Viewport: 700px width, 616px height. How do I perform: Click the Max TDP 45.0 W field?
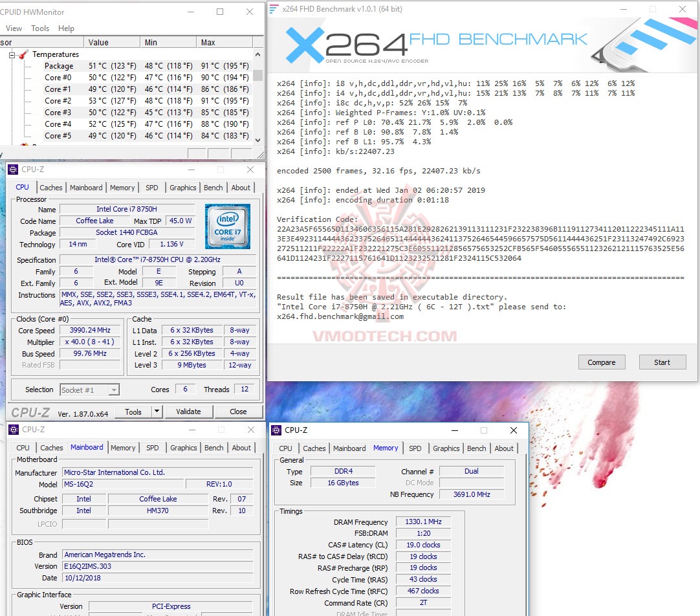point(180,221)
